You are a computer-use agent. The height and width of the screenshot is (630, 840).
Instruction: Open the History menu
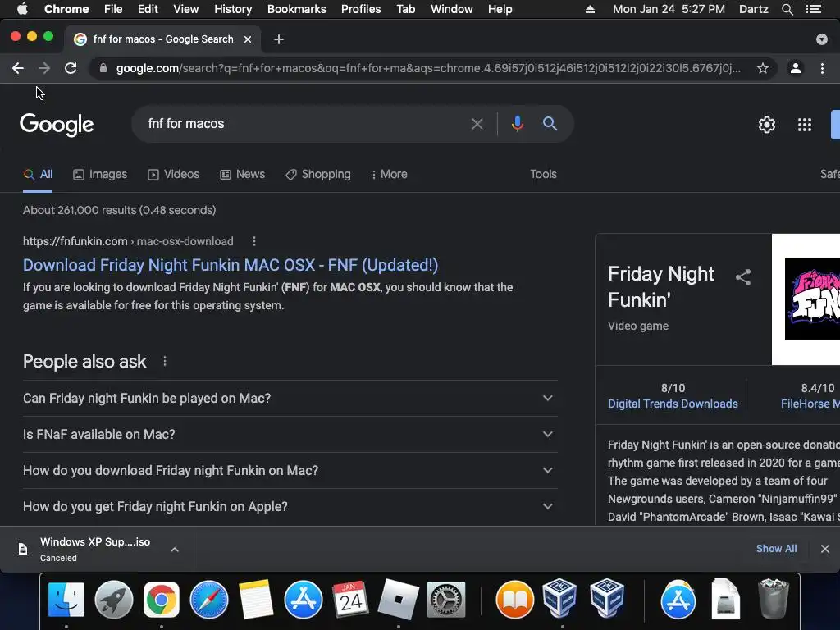click(233, 9)
